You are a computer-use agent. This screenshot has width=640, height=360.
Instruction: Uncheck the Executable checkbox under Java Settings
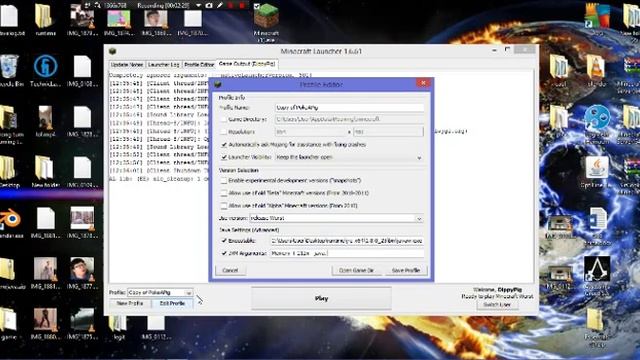point(224,241)
